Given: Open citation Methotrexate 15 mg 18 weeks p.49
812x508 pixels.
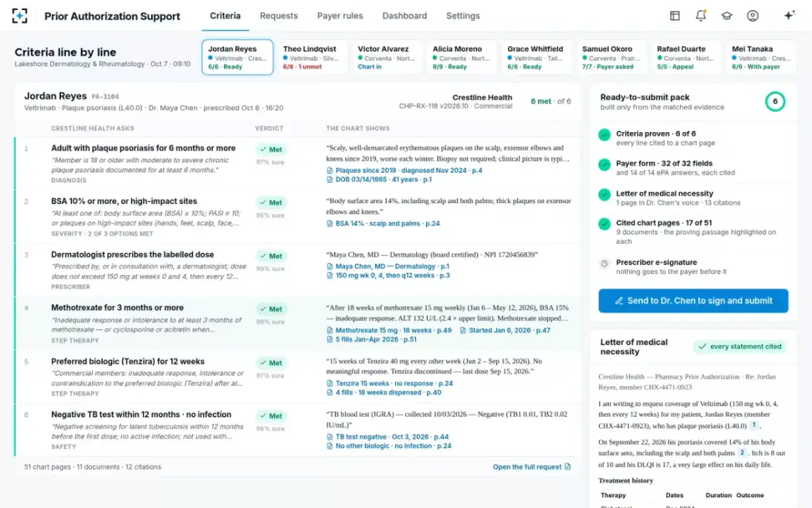Looking at the screenshot, I should point(389,331).
